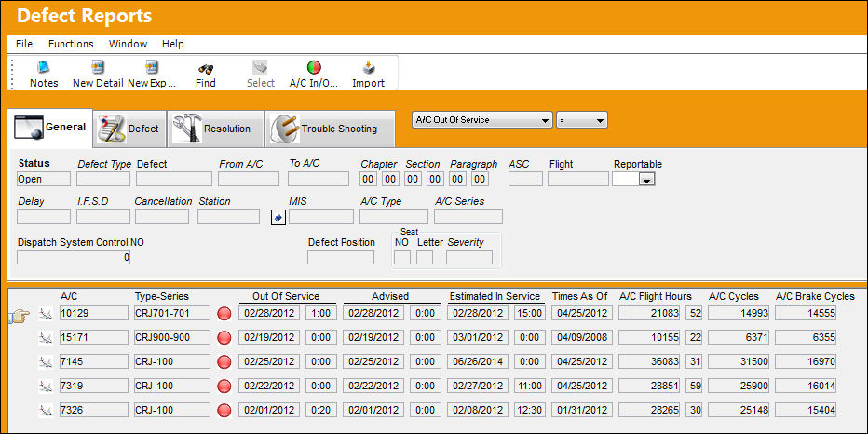Click the Defect Type input field
Image resolution: width=868 pixels, height=434 pixels.
click(103, 179)
